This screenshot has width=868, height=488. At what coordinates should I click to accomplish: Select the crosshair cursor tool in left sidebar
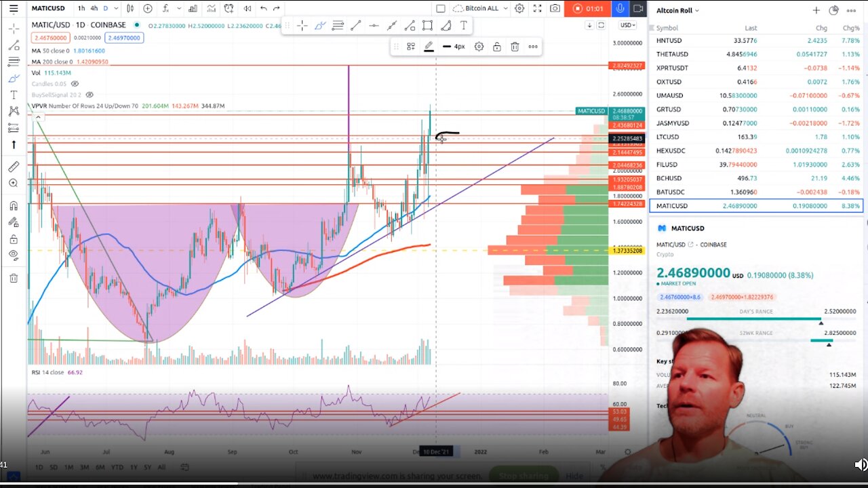[x=14, y=28]
